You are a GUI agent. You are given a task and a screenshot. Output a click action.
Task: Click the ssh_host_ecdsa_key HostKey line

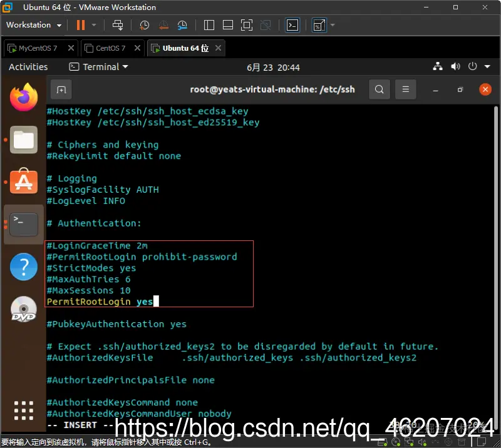[x=147, y=111]
